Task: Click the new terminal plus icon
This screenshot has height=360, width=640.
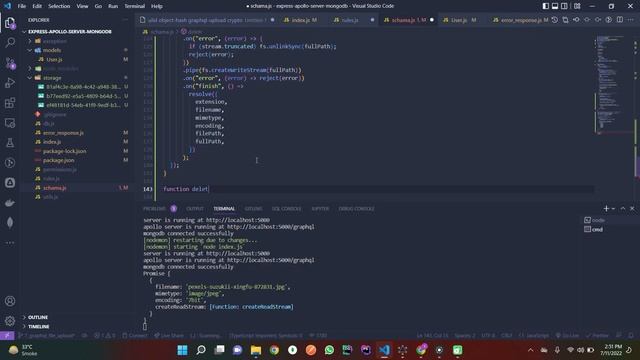Action: point(606,209)
